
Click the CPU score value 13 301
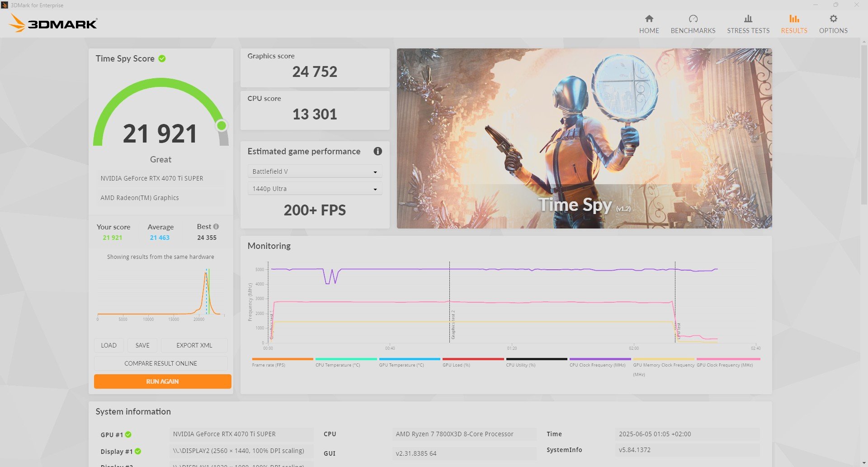tap(315, 114)
